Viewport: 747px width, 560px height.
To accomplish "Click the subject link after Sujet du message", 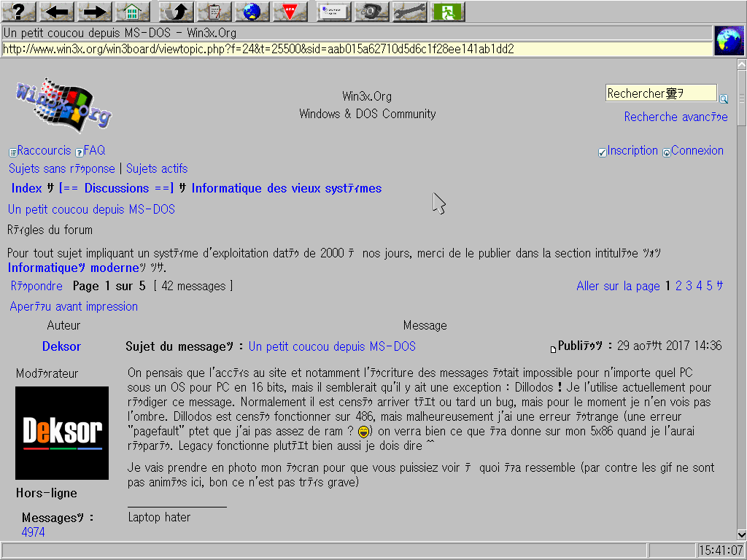I will coord(332,346).
